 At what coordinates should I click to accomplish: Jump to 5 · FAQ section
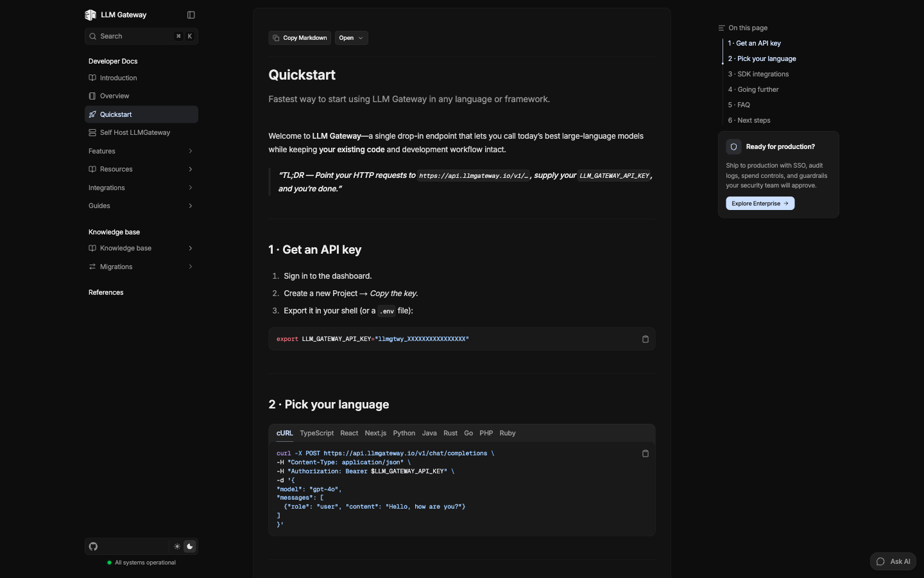point(739,105)
